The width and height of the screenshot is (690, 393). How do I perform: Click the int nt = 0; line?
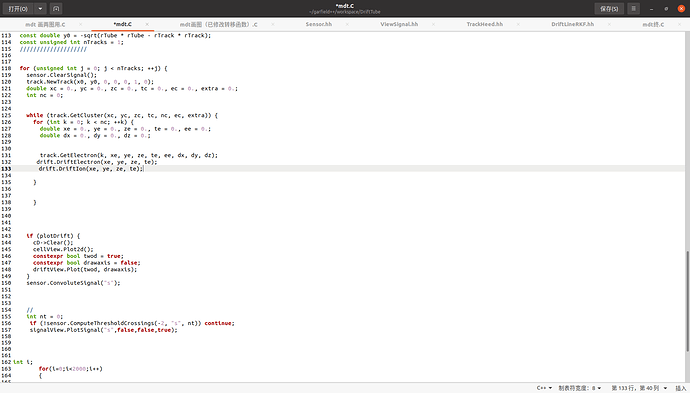tap(44, 316)
